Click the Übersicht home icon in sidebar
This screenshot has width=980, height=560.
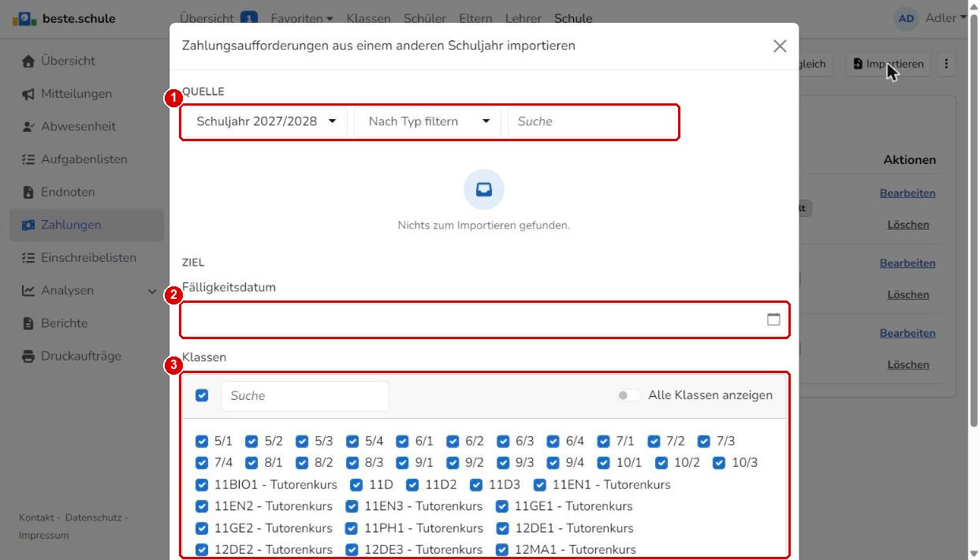tap(28, 61)
